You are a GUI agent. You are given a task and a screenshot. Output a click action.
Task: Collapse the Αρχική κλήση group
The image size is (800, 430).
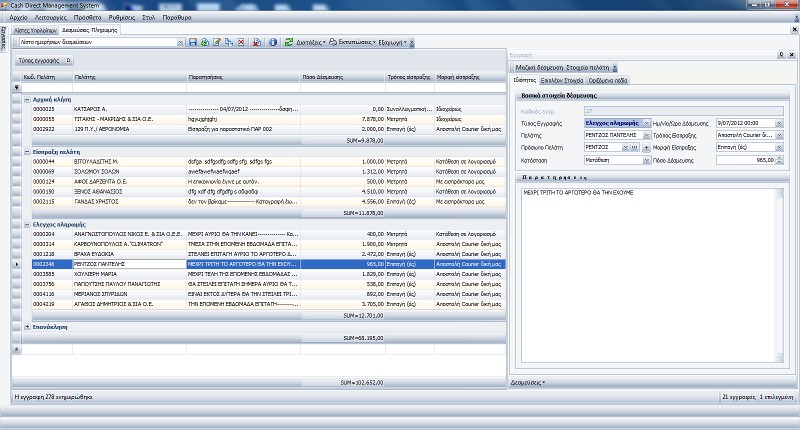pos(28,100)
